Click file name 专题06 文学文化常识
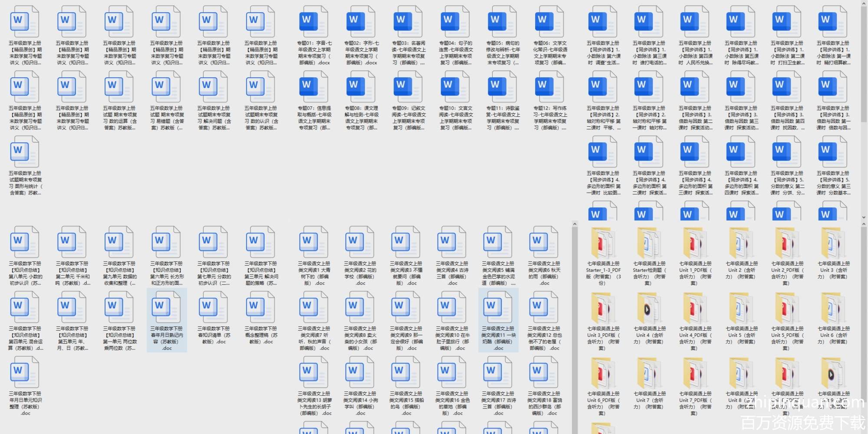This screenshot has width=868, height=434. 550,53
